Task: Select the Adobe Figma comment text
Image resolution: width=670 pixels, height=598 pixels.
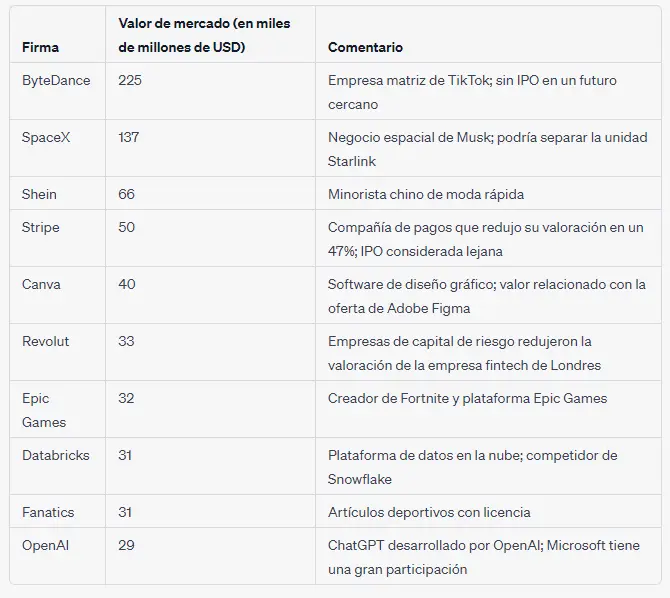Action: pyautogui.click(x=486, y=295)
